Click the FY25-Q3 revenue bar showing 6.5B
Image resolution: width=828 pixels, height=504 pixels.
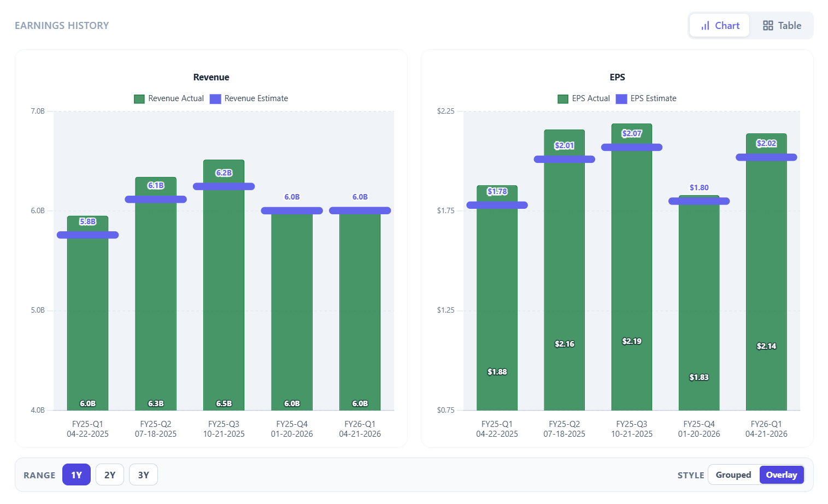point(224,301)
